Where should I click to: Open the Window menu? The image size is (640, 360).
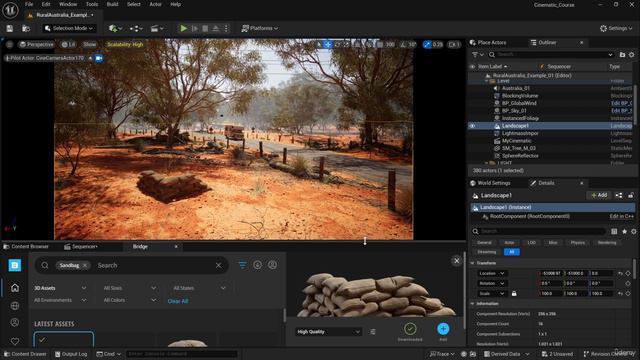(68, 4)
